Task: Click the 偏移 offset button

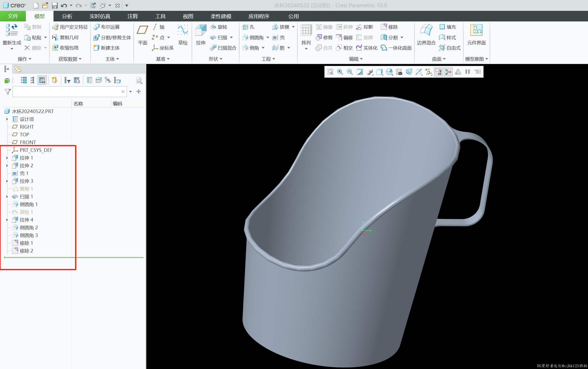Action: (x=344, y=38)
